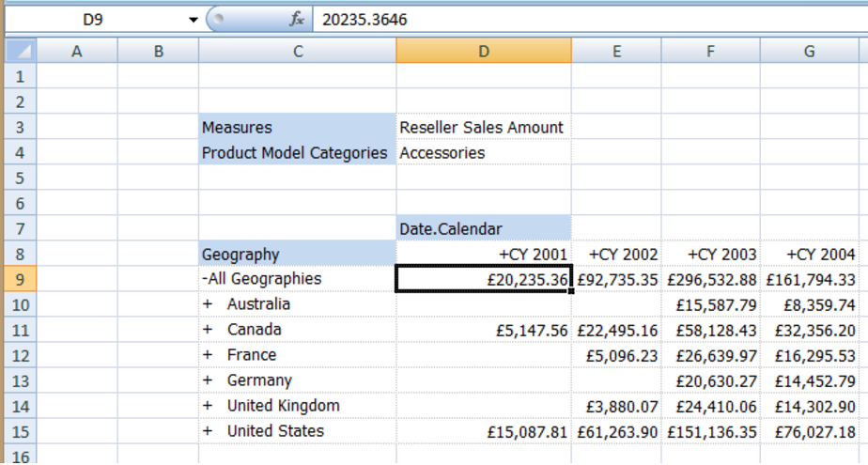
Task: Expand the CY 2001 column
Action: point(504,255)
